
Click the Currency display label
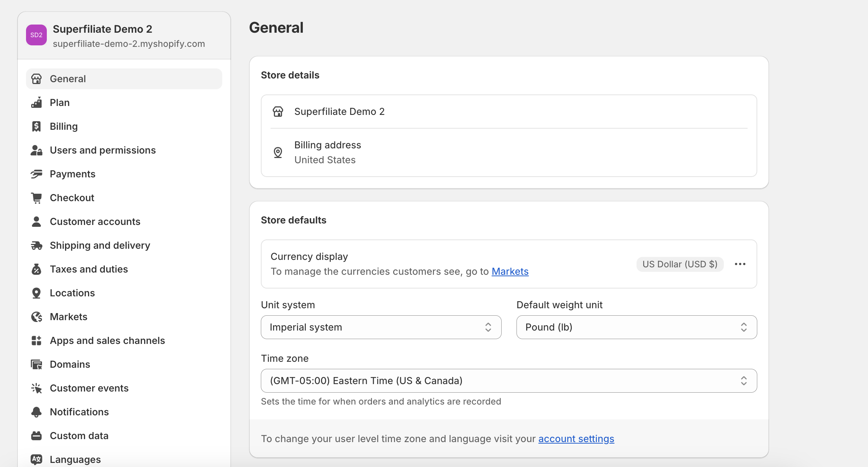coord(309,257)
